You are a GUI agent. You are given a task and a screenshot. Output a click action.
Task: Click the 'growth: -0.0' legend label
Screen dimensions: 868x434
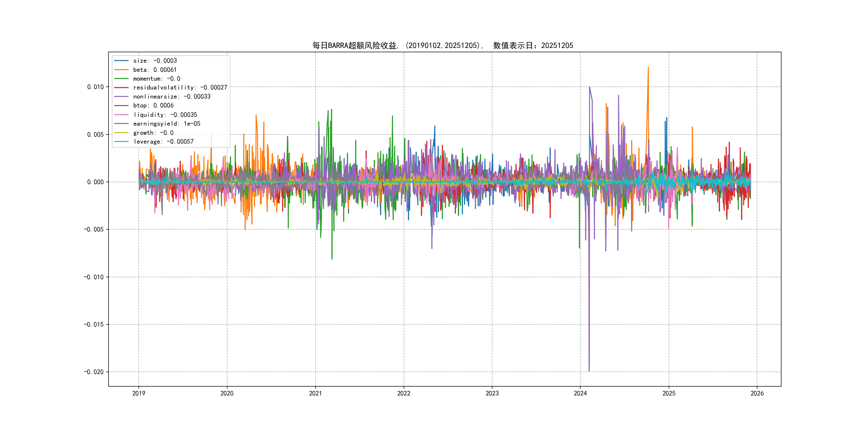coord(153,133)
